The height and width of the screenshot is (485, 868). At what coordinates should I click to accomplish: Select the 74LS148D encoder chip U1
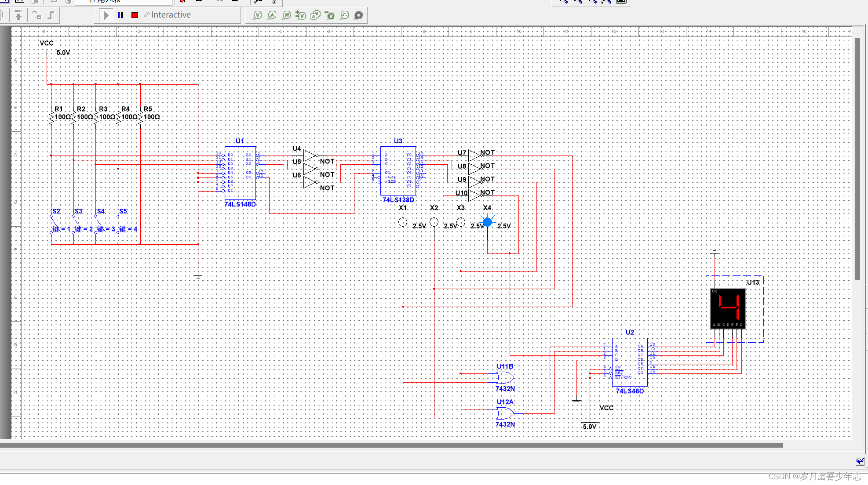[x=240, y=174]
